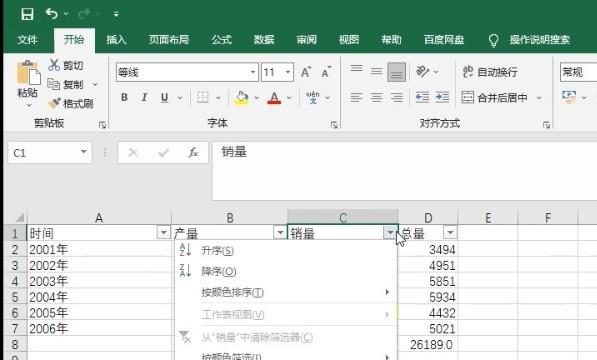
Task: Click the 剪切 scissors button
Action: 66,65
